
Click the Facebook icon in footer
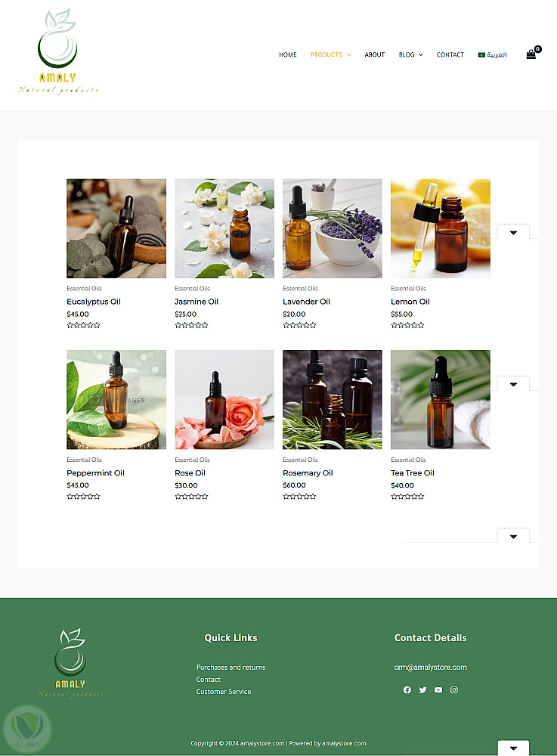(x=407, y=690)
